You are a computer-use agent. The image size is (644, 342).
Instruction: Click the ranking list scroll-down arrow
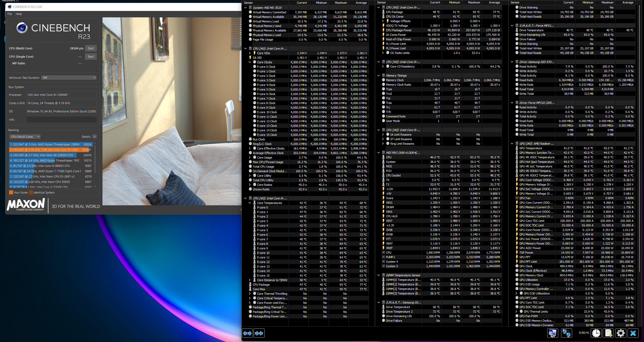[95, 186]
